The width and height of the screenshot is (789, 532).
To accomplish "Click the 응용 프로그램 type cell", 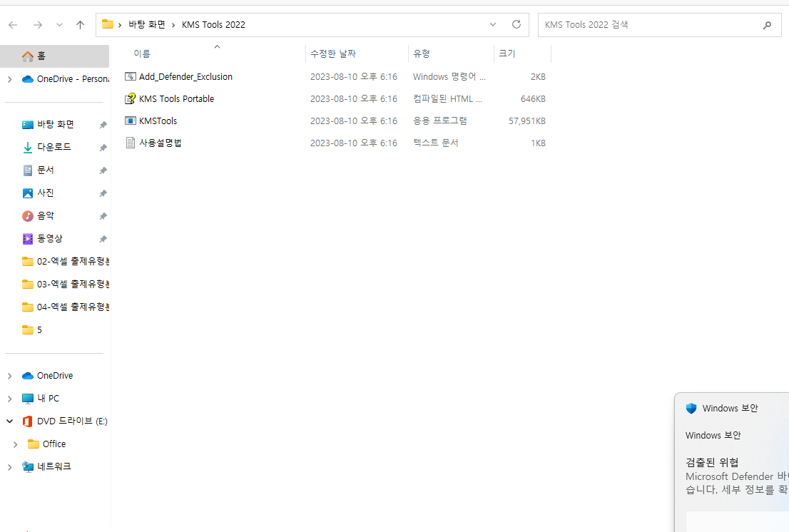I will 440,121.
